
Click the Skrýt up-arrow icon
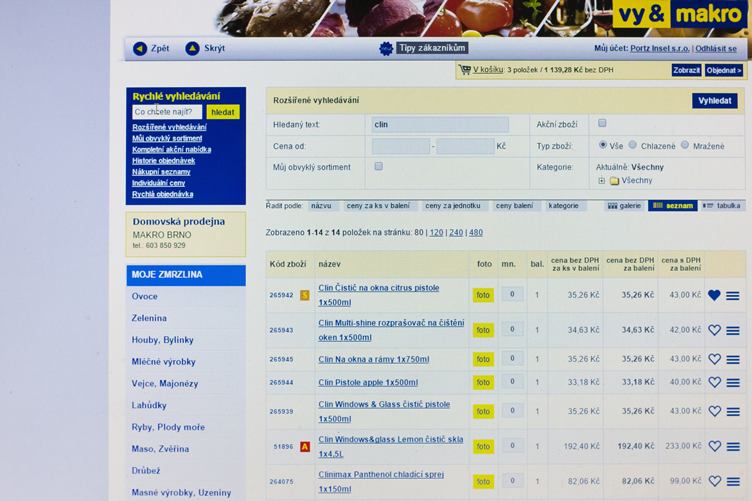(192, 48)
